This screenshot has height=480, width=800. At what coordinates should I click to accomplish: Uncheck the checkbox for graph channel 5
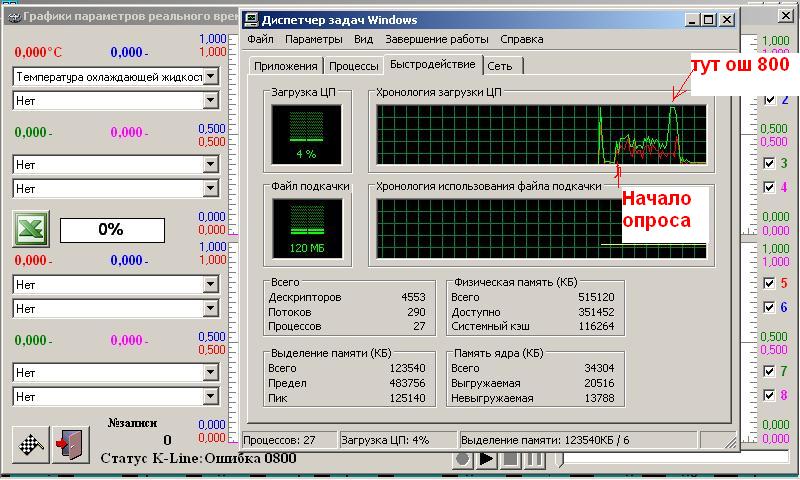(769, 283)
